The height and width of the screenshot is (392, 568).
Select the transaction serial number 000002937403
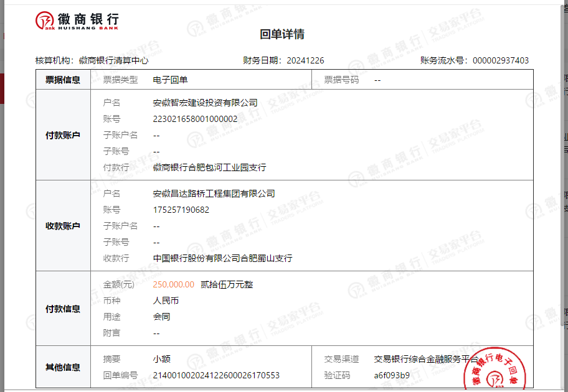coord(501,60)
